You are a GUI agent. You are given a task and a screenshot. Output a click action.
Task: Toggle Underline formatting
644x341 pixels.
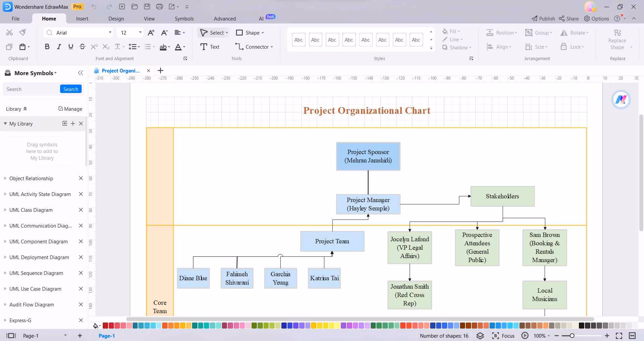tap(71, 47)
